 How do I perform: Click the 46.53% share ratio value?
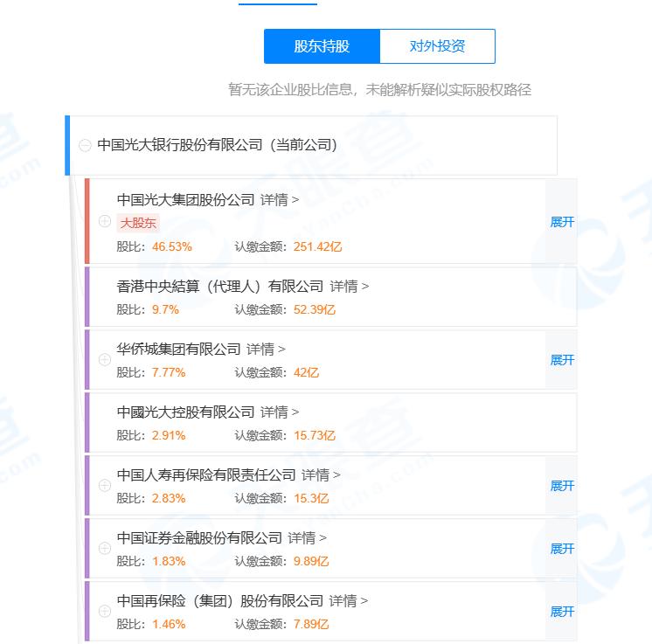click(171, 246)
